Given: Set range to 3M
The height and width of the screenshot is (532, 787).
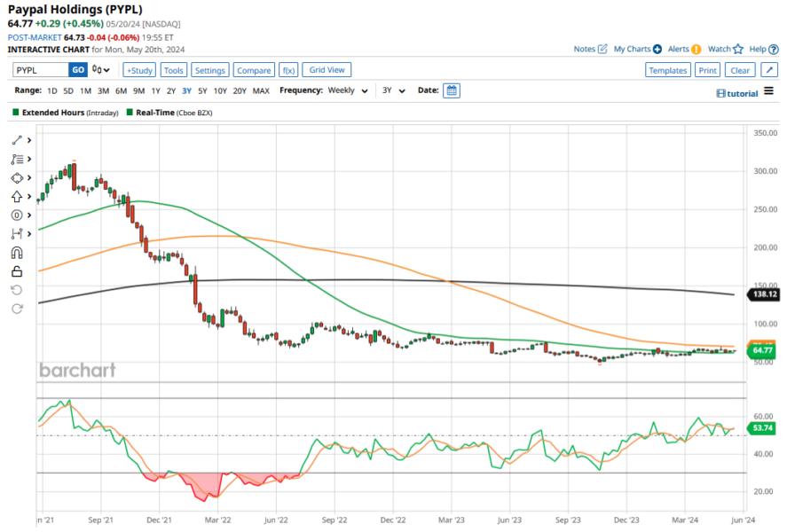Looking at the screenshot, I should [103, 90].
